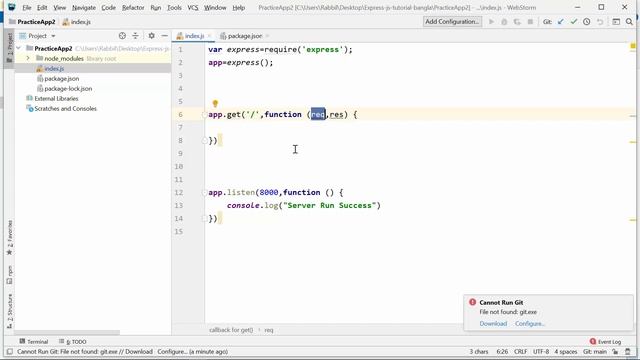This screenshot has width=640, height=360.
Task: Click the Run with Coverage icon
Action: (x=517, y=22)
